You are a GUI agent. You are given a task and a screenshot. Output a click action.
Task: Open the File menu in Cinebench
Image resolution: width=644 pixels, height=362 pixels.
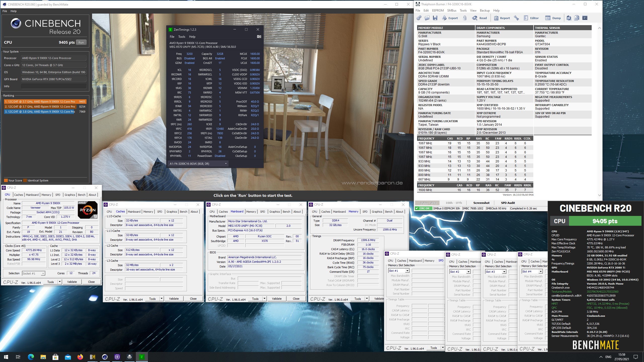pyautogui.click(x=5, y=11)
